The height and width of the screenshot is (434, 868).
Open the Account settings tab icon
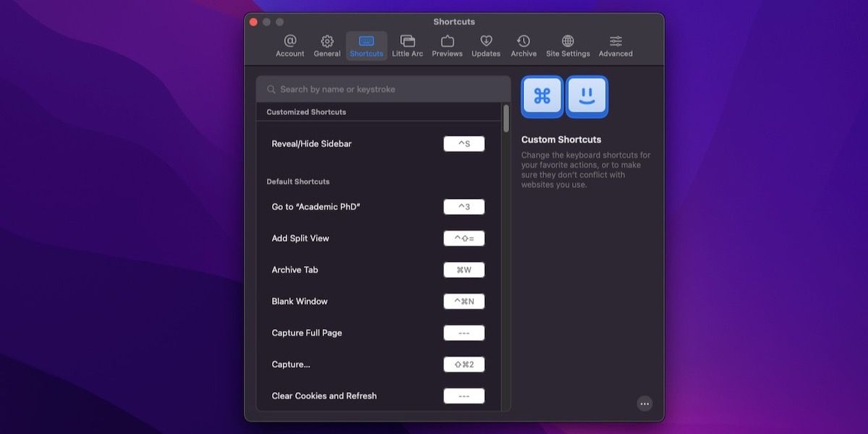[x=290, y=41]
